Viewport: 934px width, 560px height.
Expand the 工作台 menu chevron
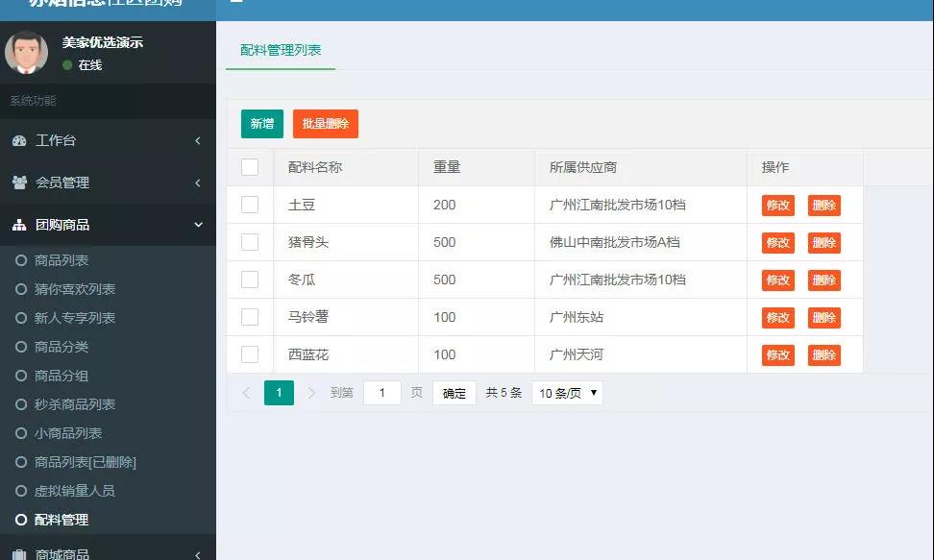[x=198, y=141]
